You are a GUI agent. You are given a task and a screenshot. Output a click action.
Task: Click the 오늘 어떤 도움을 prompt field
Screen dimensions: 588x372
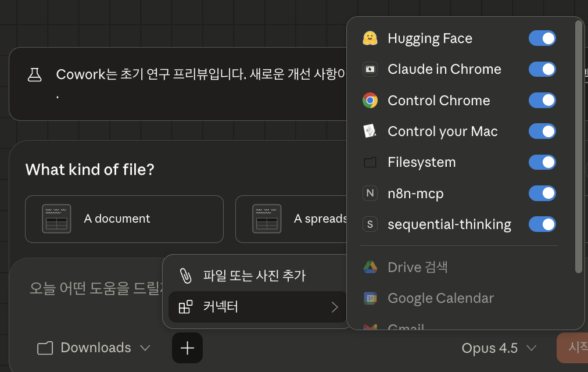pos(96,288)
